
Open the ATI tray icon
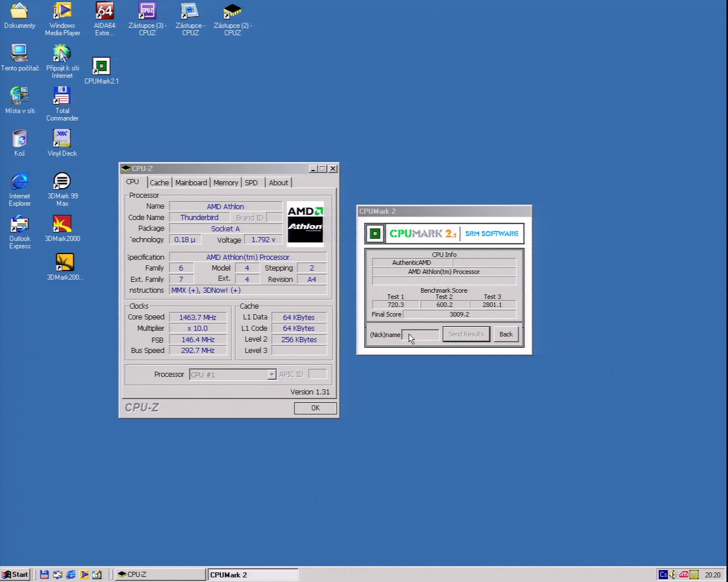[684, 575]
